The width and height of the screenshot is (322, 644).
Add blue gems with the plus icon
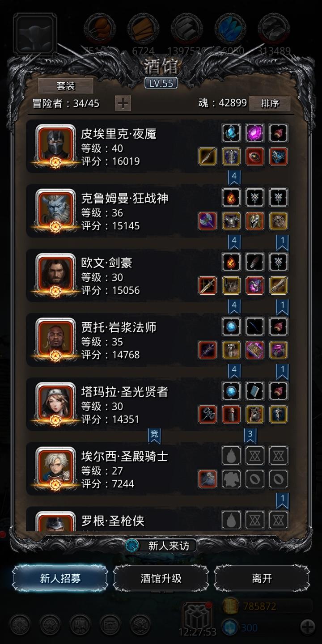308,627
